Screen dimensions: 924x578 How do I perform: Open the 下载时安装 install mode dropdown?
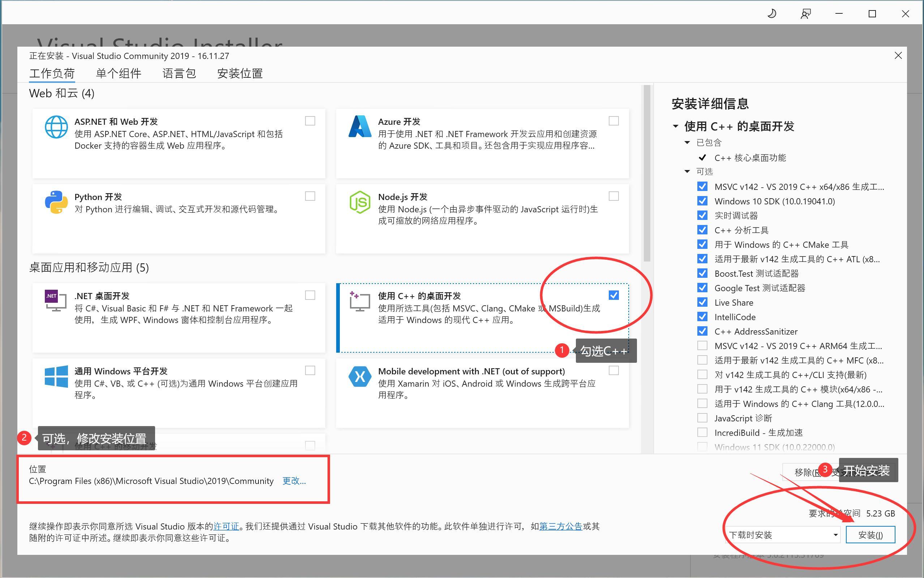pyautogui.click(x=783, y=535)
